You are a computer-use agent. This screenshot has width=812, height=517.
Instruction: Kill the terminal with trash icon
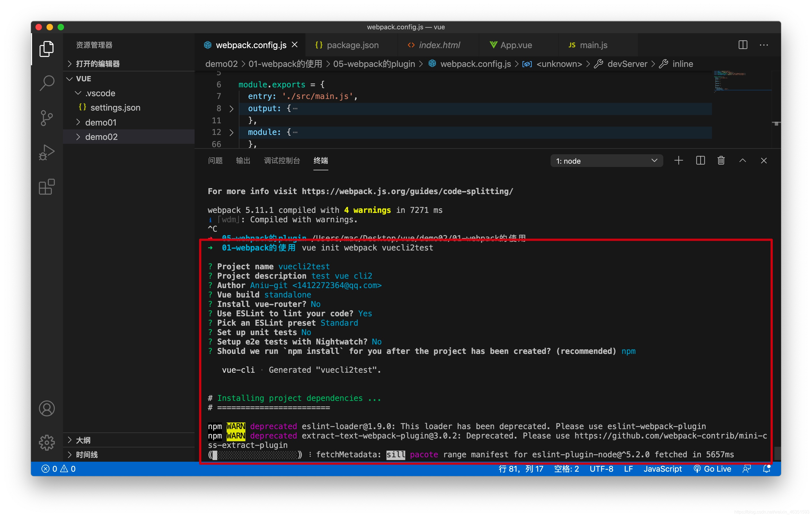(721, 161)
